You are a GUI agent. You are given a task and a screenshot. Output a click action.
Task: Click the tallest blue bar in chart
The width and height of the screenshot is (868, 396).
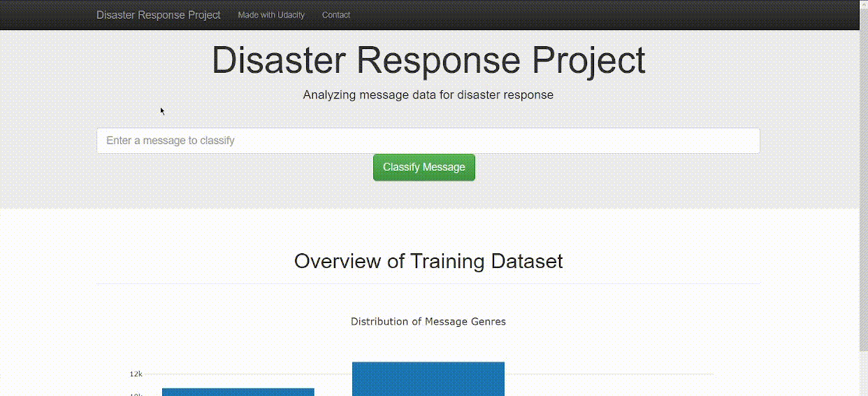428,379
